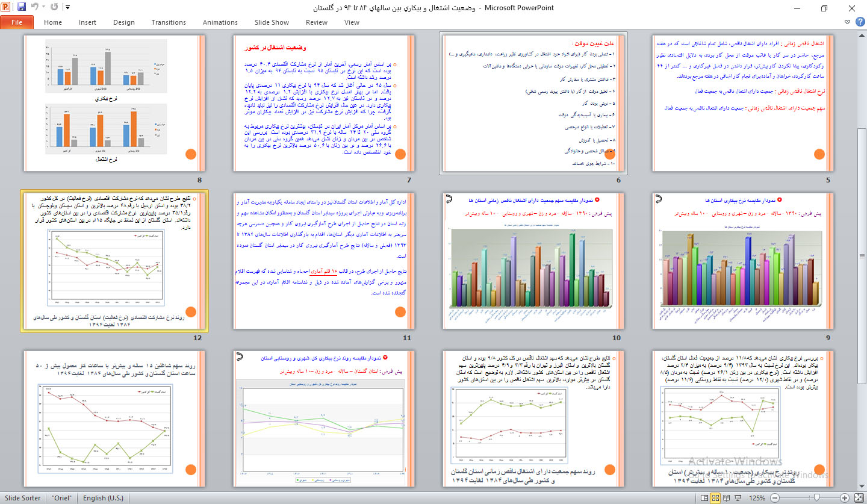
Task: Click the zoom in plus button
Action: coord(845,498)
